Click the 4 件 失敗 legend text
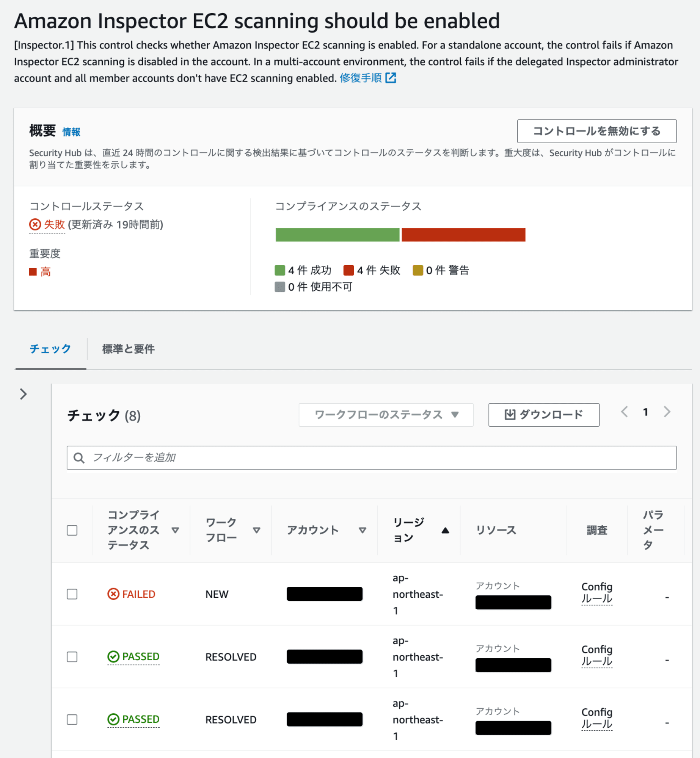The width and height of the screenshot is (700, 758). (379, 270)
